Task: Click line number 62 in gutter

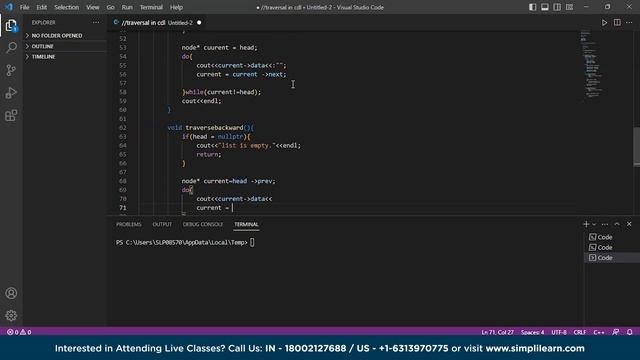Action: pyautogui.click(x=123, y=128)
